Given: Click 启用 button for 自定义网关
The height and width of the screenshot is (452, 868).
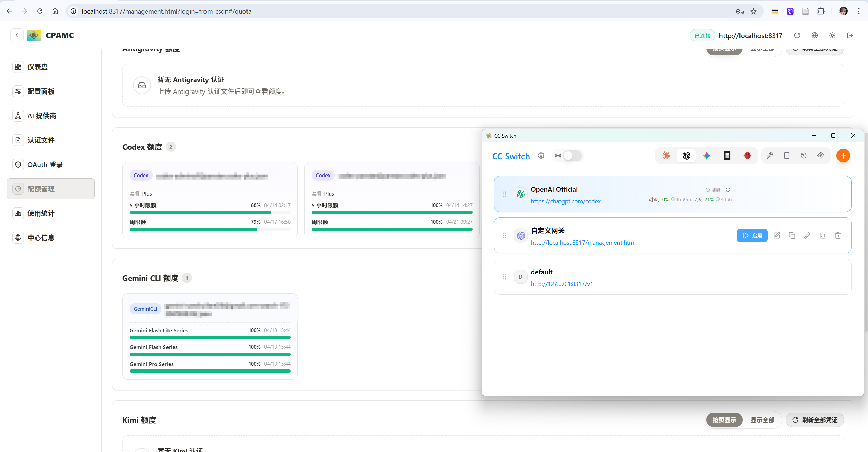Looking at the screenshot, I should 752,235.
